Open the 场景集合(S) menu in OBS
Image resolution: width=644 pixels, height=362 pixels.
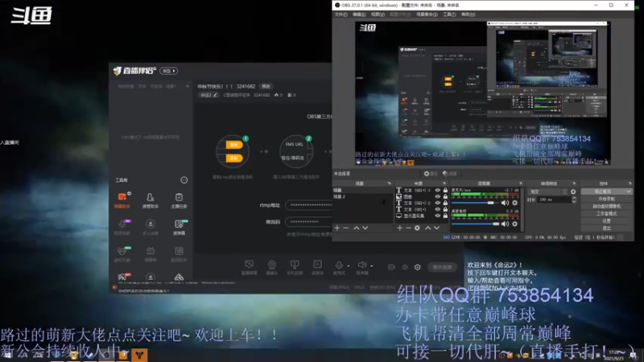pyautogui.click(x=427, y=14)
